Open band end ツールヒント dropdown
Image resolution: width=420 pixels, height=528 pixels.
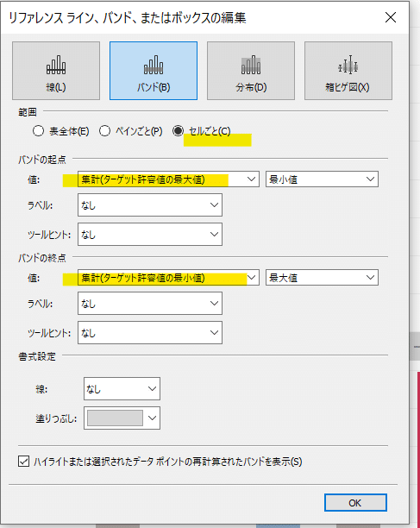[150, 332]
